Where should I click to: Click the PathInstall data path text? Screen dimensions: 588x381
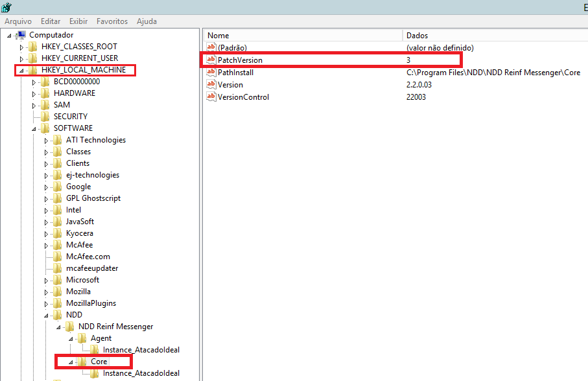493,73
